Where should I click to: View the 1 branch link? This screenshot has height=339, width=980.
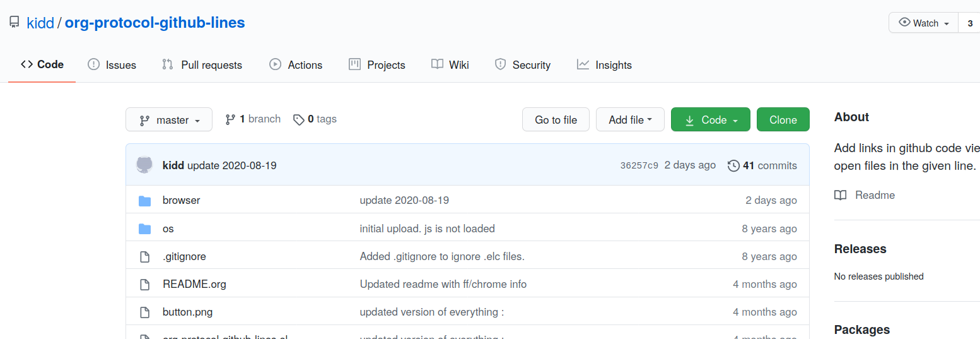coord(253,119)
